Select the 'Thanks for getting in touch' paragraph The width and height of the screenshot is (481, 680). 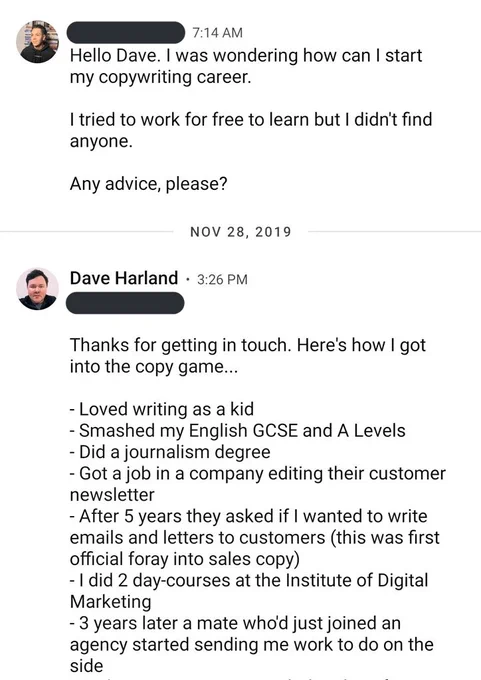coord(248,356)
